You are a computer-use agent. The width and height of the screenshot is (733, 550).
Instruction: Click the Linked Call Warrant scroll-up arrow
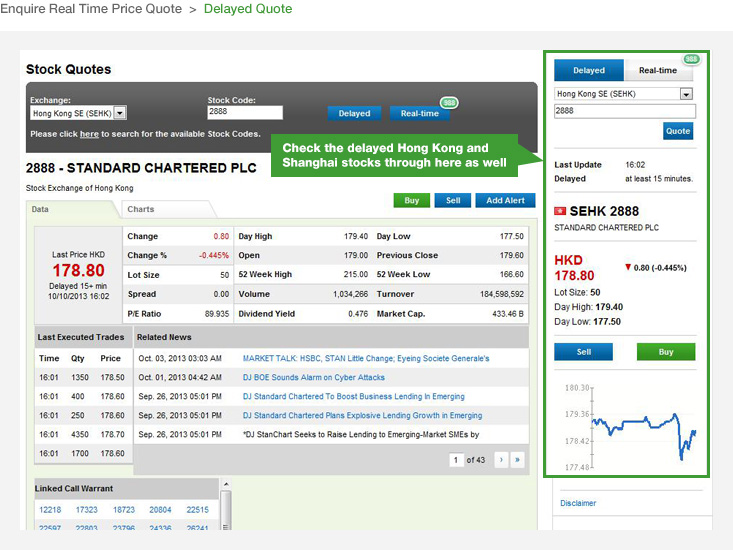point(226,484)
